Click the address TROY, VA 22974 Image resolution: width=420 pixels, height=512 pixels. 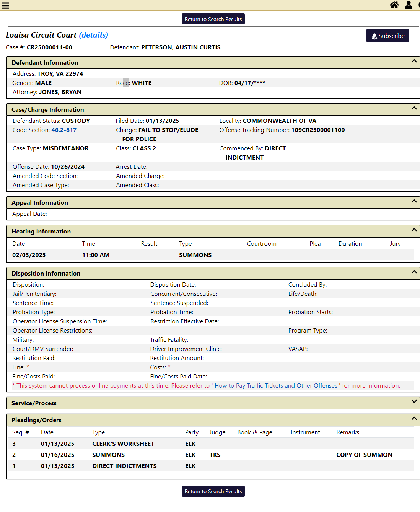coord(60,74)
